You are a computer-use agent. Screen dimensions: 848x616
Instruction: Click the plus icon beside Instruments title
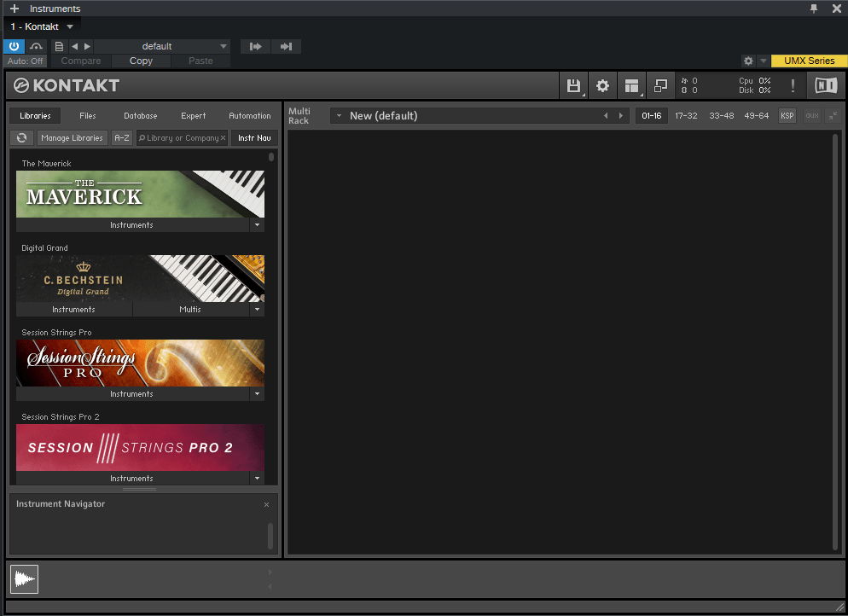click(15, 9)
